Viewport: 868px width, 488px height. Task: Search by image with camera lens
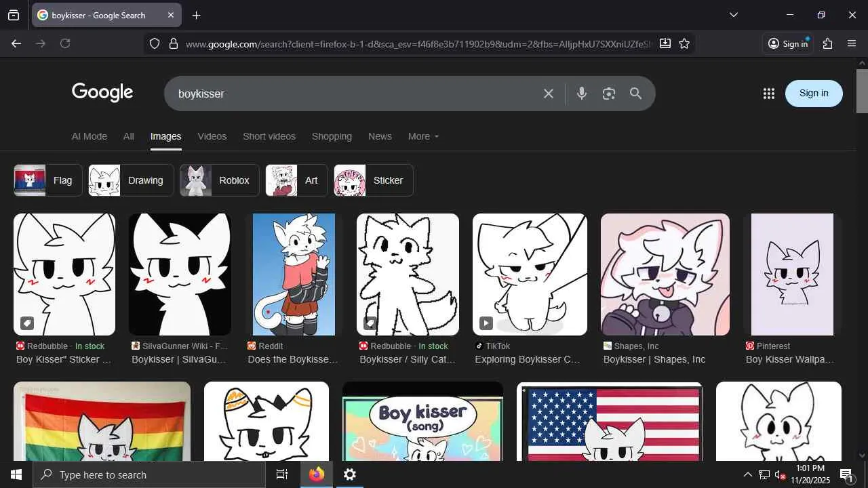coord(609,94)
